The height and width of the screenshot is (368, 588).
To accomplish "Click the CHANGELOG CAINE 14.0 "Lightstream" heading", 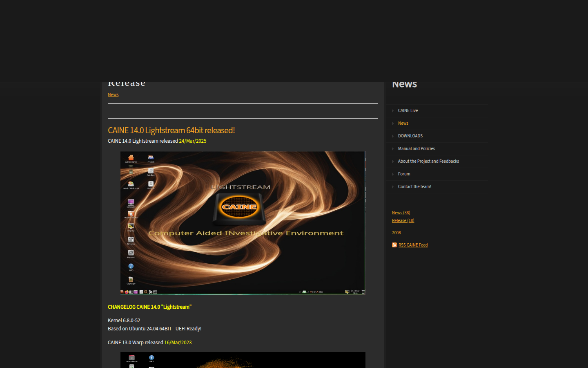I will pyautogui.click(x=149, y=307).
